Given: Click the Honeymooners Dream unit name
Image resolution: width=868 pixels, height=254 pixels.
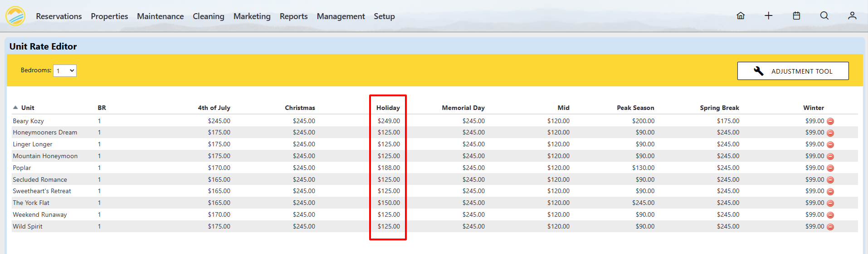Looking at the screenshot, I should (x=45, y=132).
